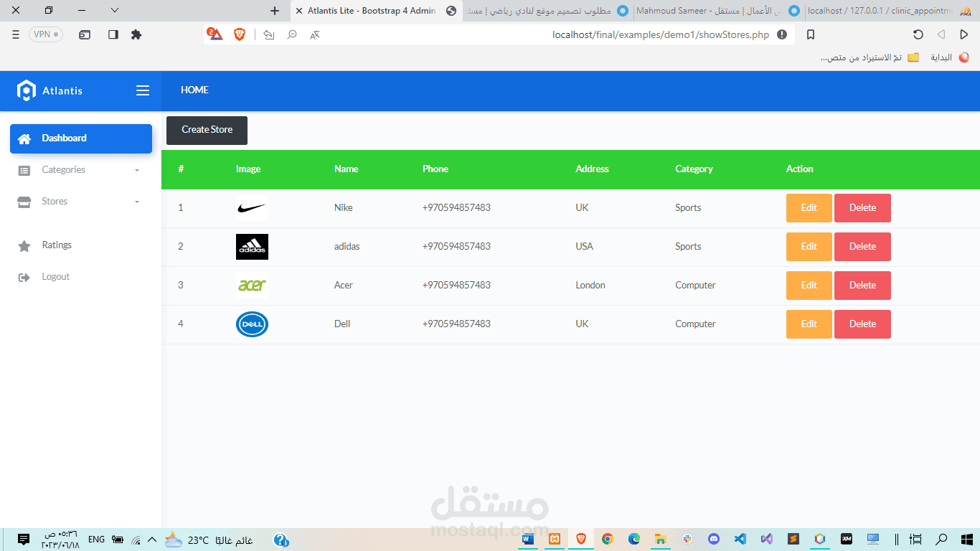
Task: Edit the Nike store row
Action: point(809,208)
